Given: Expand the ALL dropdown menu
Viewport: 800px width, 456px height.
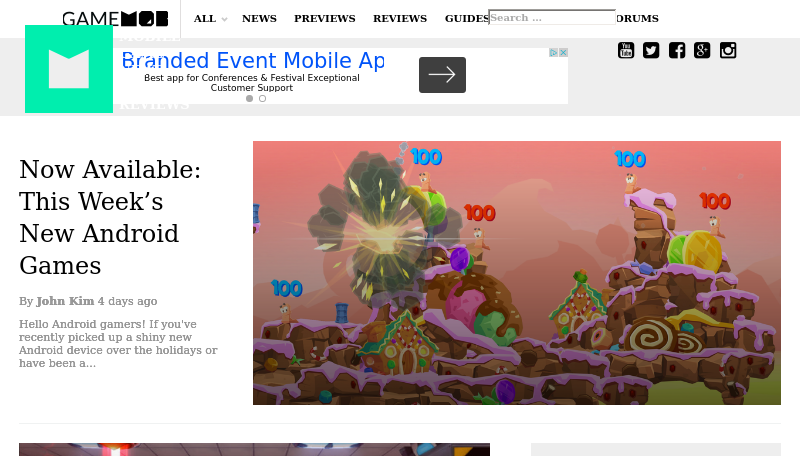Looking at the screenshot, I should pyautogui.click(x=210, y=18).
